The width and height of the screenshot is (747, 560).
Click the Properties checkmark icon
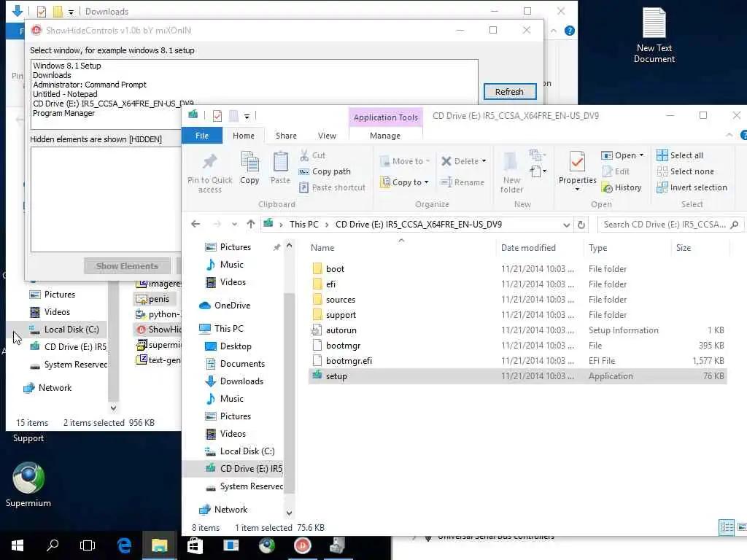point(577,162)
